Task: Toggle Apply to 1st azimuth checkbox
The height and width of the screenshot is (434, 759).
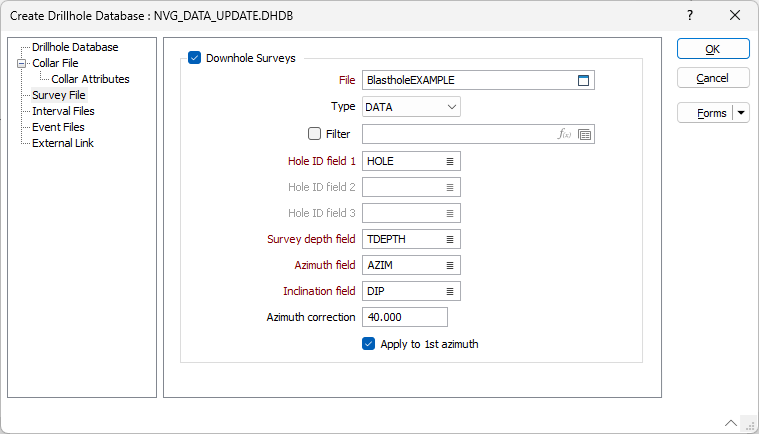Action: coord(368,344)
